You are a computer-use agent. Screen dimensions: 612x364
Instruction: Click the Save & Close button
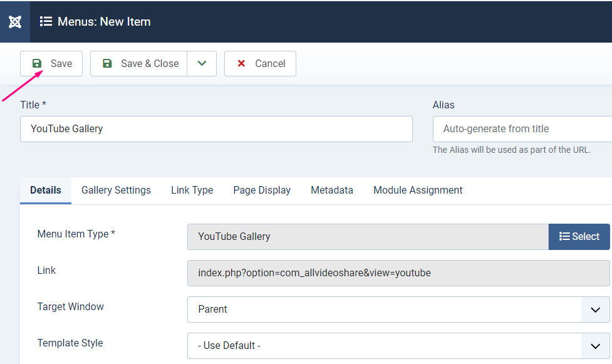[138, 64]
